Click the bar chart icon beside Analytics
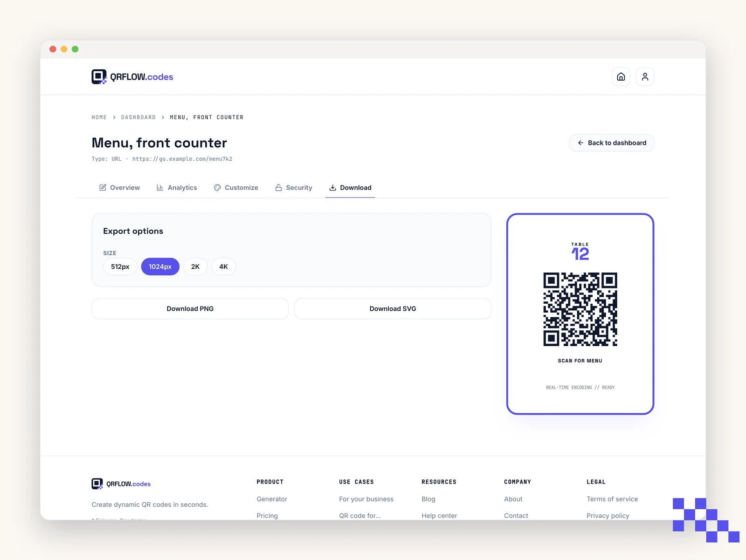This screenshot has height=560, width=746. pos(160,188)
